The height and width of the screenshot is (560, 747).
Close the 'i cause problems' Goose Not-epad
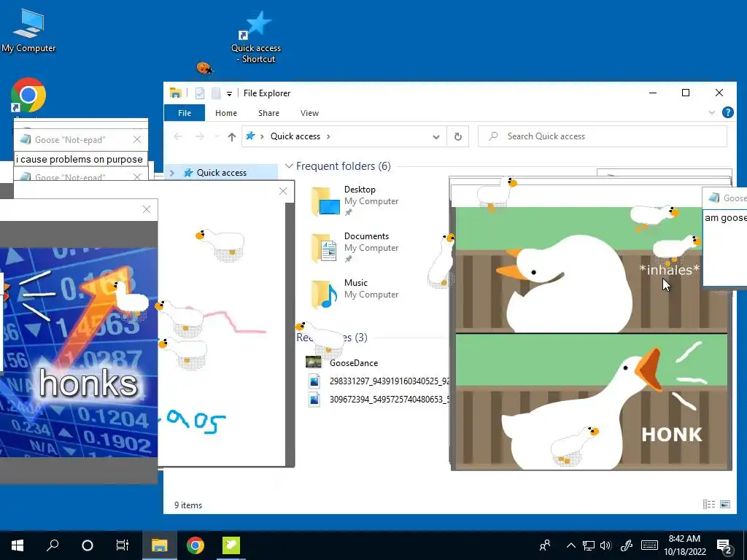click(137, 139)
